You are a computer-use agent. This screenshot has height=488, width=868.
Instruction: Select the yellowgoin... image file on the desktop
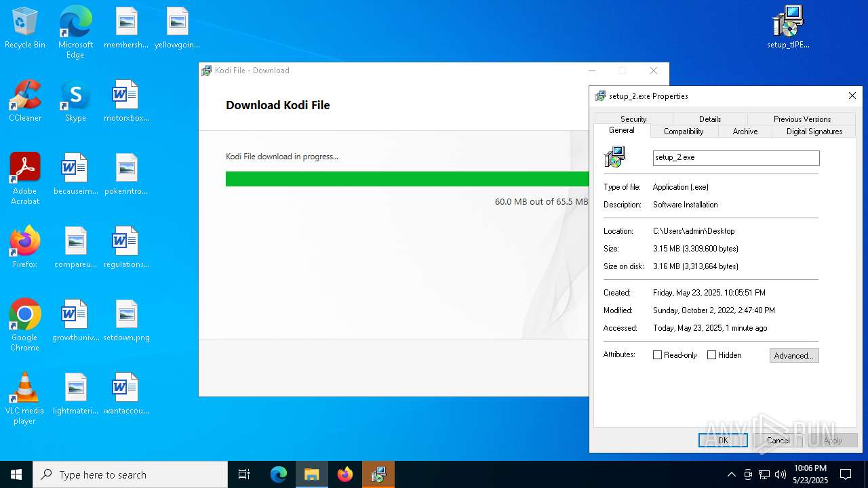point(177,28)
